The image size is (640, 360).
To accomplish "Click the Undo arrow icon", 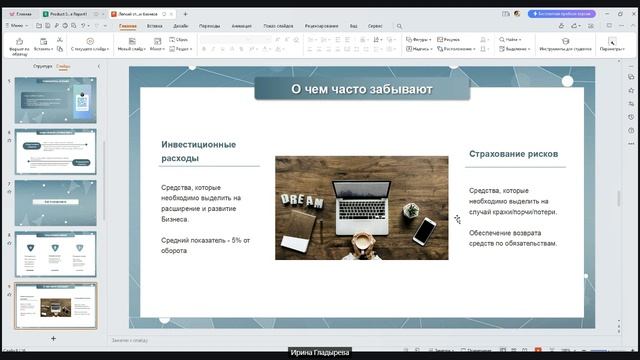I will pyautogui.click(x=83, y=26).
